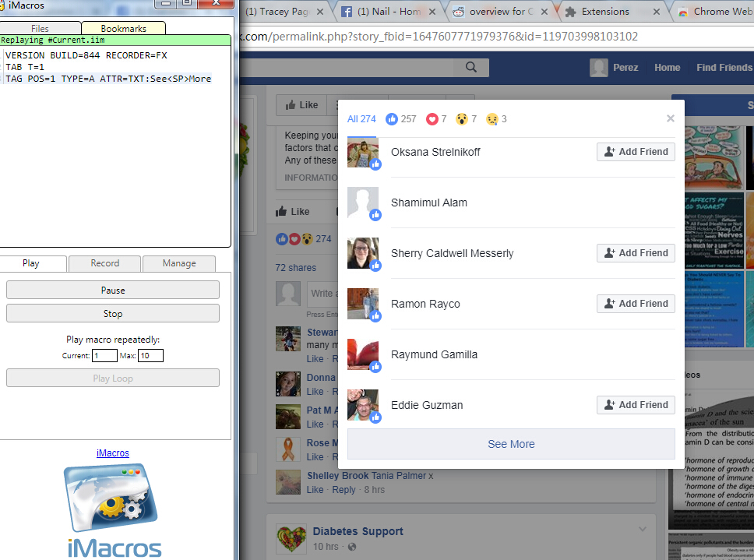Open Ramon Rayco profile picture
This screenshot has width=754, height=560.
[x=363, y=303]
